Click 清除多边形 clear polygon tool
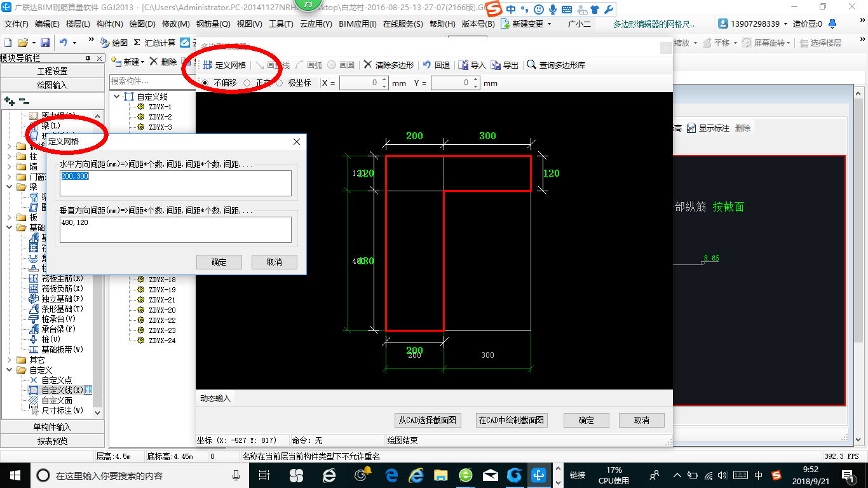Viewport: 868px width, 488px height. [x=388, y=65]
